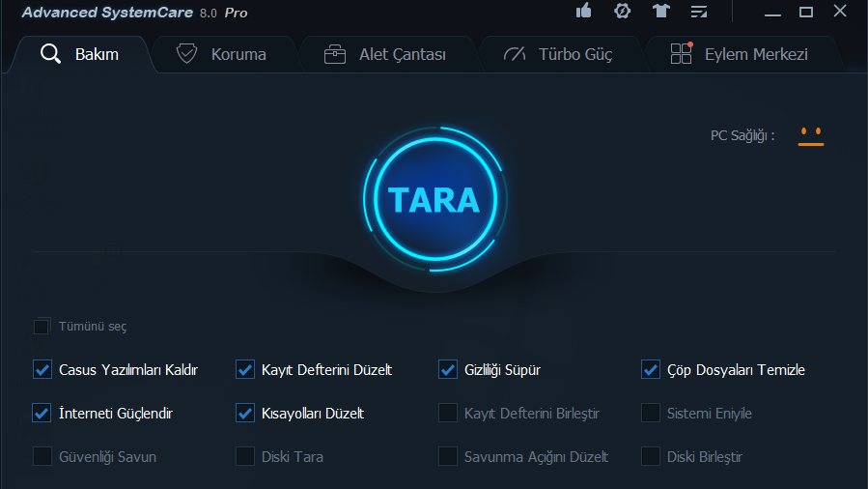Open the settings gear icon in title bar

[x=622, y=11]
